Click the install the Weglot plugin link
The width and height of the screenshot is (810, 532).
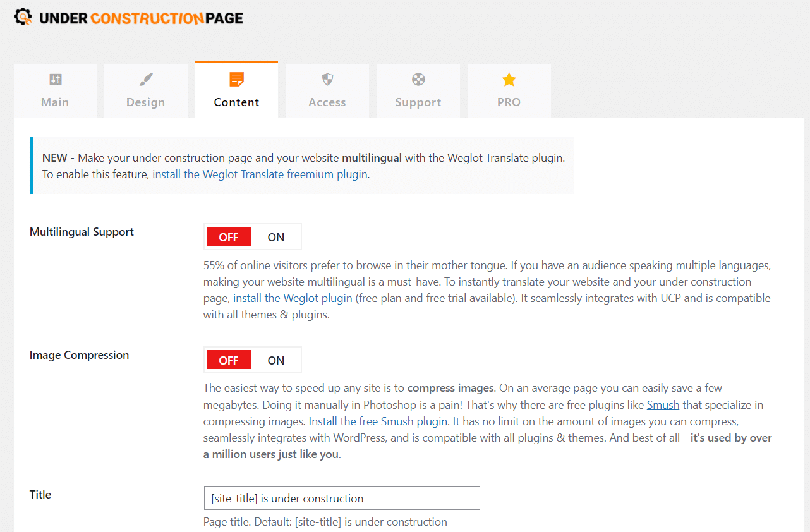coord(293,298)
